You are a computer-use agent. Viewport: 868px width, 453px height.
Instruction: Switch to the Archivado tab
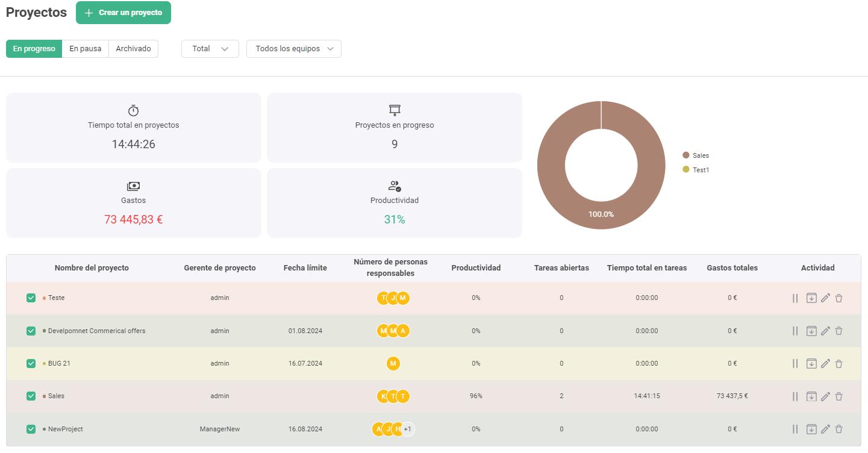(x=133, y=49)
